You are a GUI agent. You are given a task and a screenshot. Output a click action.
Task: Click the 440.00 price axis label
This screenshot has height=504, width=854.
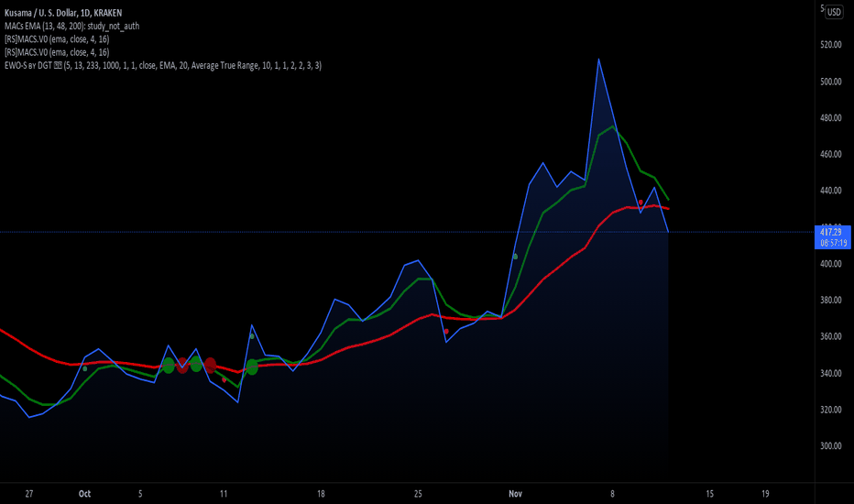(x=830, y=191)
